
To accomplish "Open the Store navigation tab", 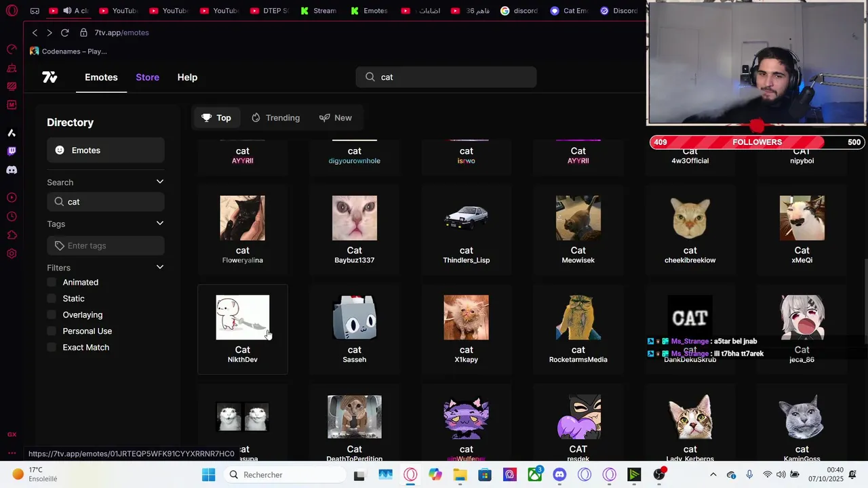I will coord(147,77).
